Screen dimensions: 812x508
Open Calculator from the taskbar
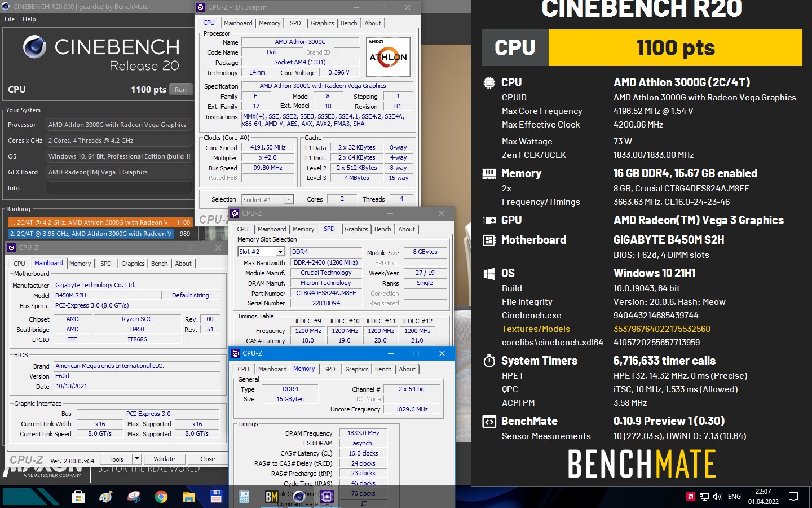(244, 497)
